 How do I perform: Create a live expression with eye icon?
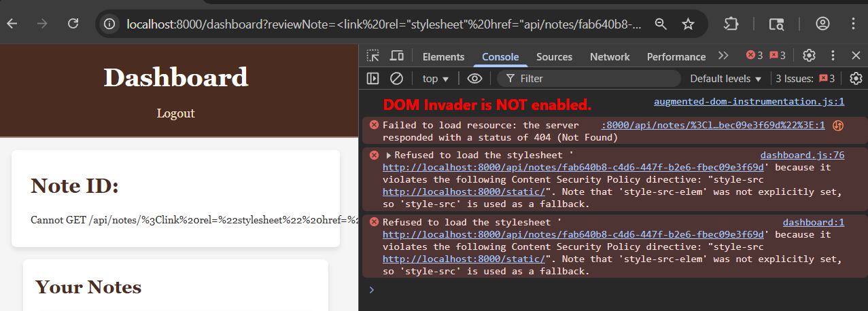[x=474, y=79]
